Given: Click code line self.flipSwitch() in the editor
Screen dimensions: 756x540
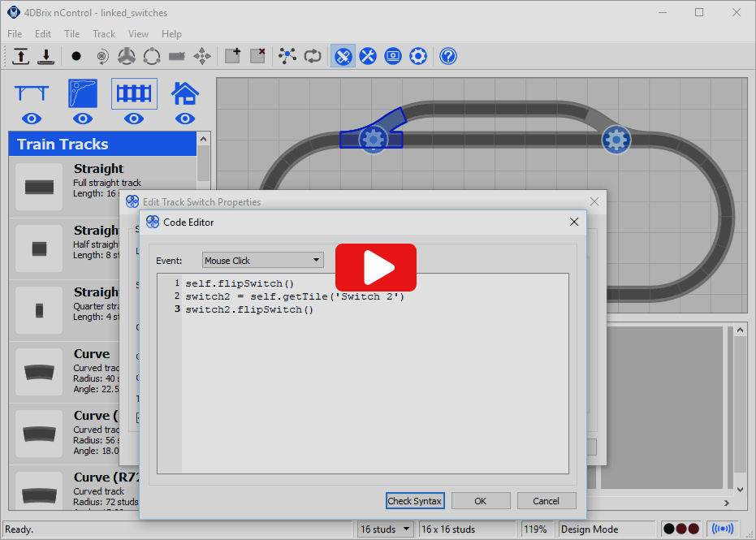Looking at the screenshot, I should tap(240, 283).
